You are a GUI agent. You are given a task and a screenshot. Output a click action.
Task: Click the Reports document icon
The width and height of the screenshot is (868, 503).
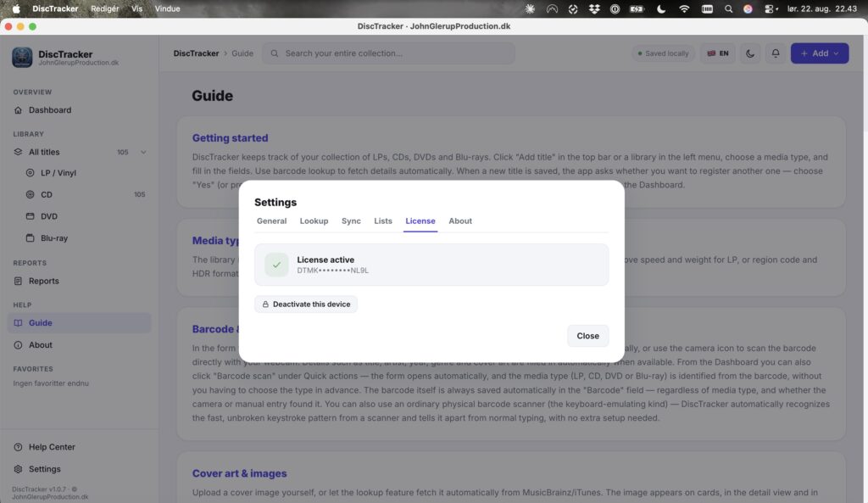19,281
